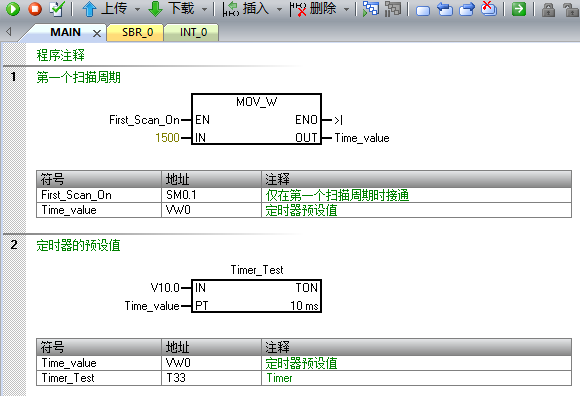Viewport: 580px width, 396px height.
Task: Switch to the INT_0 tab
Action: click(193, 33)
